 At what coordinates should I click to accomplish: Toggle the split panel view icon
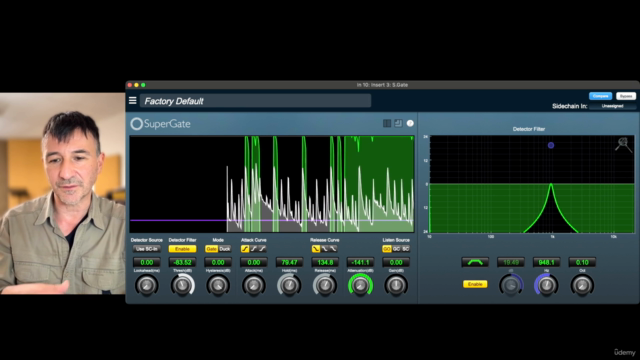pos(387,123)
